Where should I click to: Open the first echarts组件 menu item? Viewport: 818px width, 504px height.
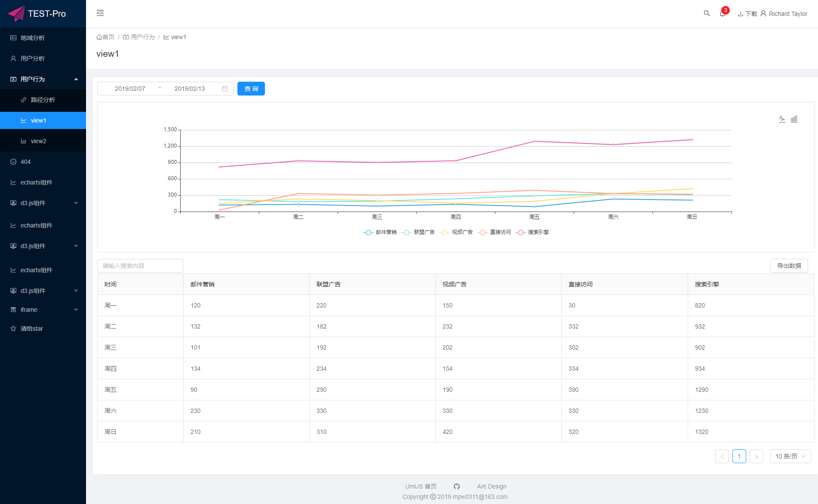pyautogui.click(x=43, y=182)
